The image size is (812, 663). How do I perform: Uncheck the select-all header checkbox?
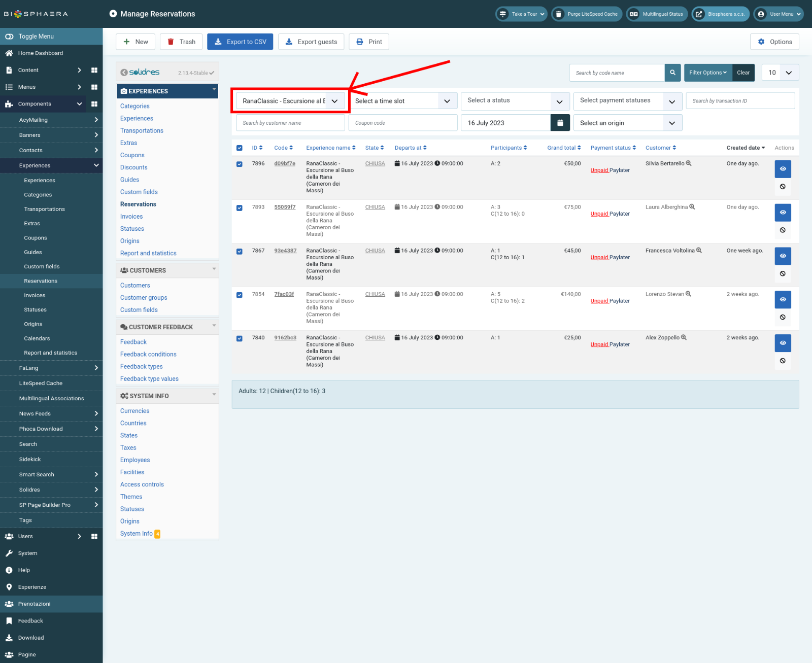click(240, 148)
